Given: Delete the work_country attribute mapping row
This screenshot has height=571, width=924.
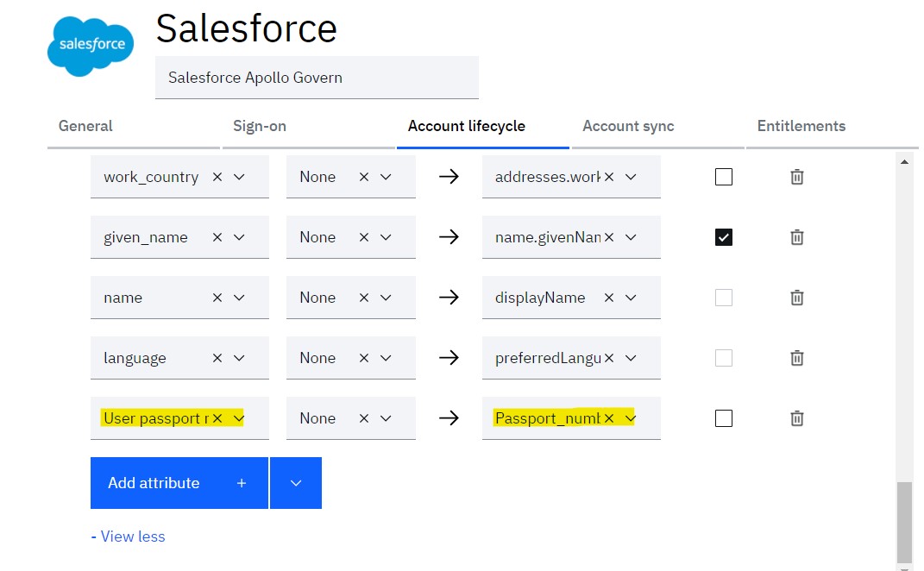Looking at the screenshot, I should [x=796, y=177].
